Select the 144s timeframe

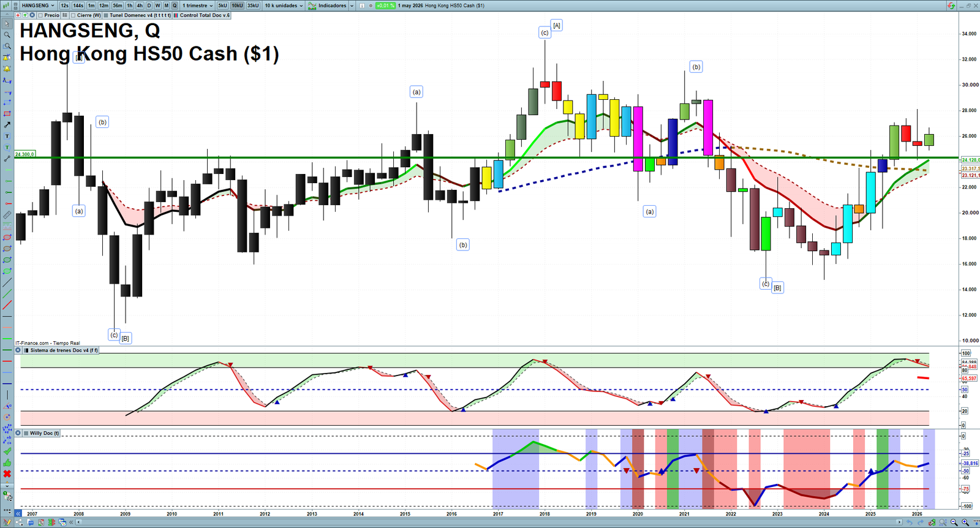(78, 6)
